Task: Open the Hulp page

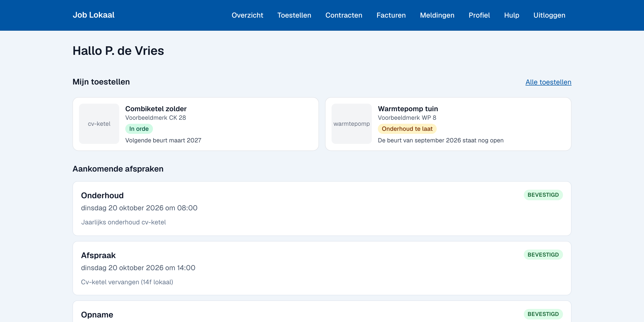Action: (x=512, y=15)
